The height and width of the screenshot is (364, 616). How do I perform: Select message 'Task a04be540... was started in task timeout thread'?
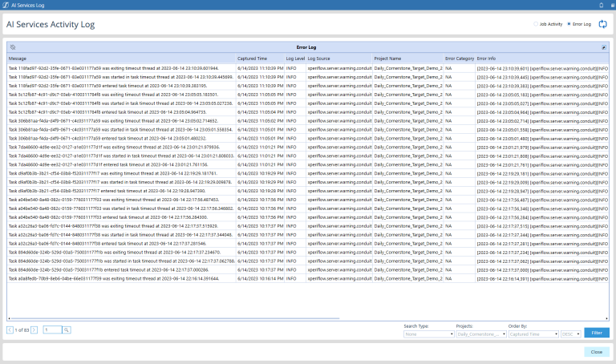[x=121, y=208]
